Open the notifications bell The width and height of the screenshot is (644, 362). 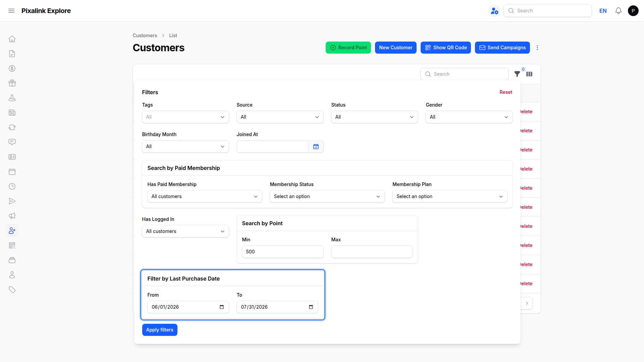pyautogui.click(x=619, y=11)
